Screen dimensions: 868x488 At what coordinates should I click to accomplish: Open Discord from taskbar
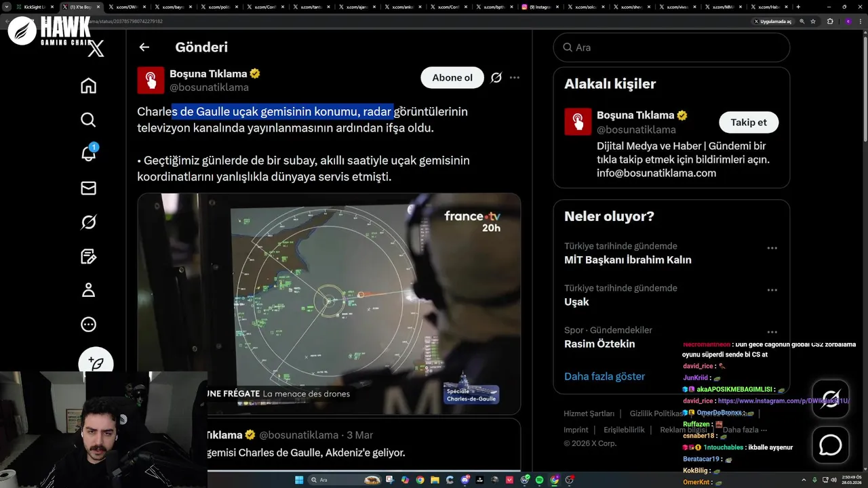click(465, 480)
